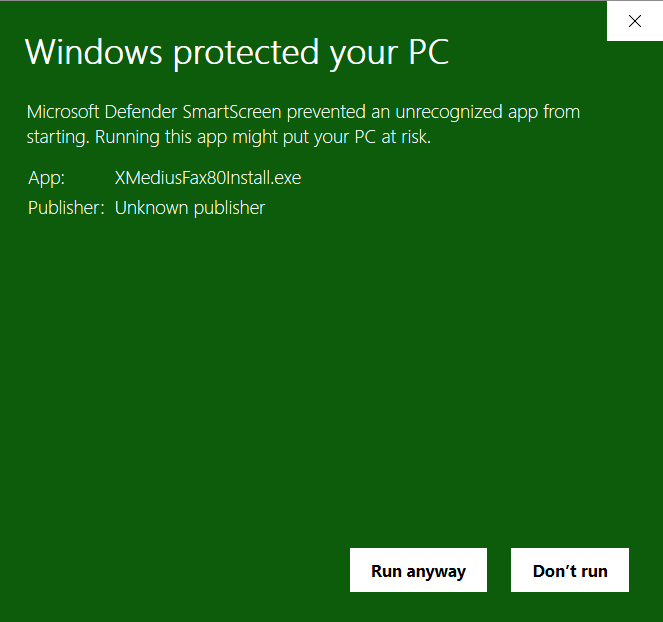
Task: Close the SmartScreen dialog with the X
Action: tap(634, 20)
